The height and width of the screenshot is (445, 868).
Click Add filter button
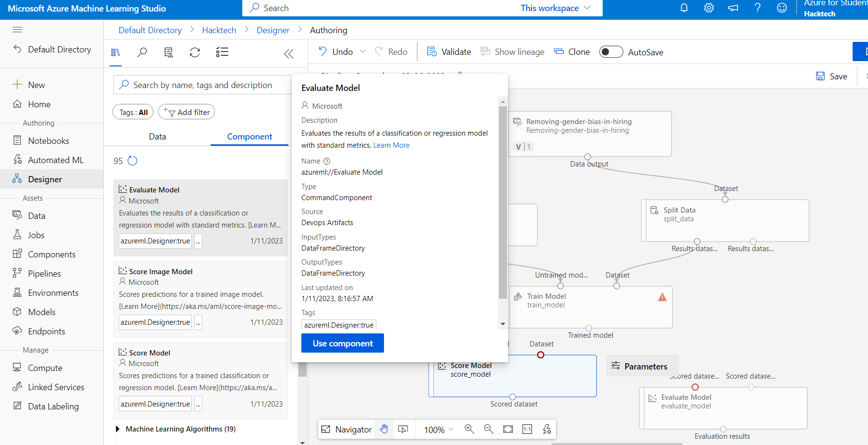click(186, 112)
